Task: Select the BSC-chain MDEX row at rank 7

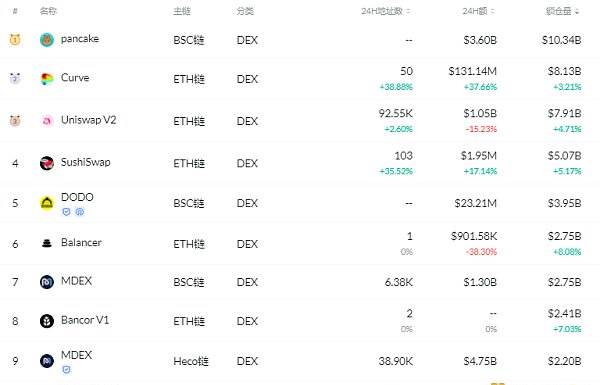Action: click(x=300, y=282)
